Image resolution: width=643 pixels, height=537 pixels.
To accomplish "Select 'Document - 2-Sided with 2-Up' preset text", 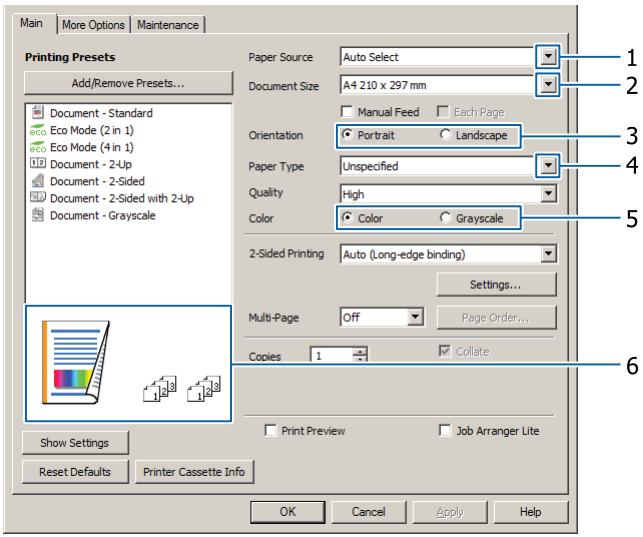I will pyautogui.click(x=122, y=198).
